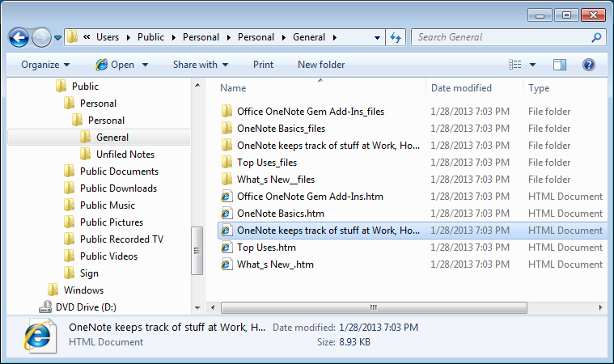Open the Organize menu
614x364 pixels.
(x=45, y=65)
